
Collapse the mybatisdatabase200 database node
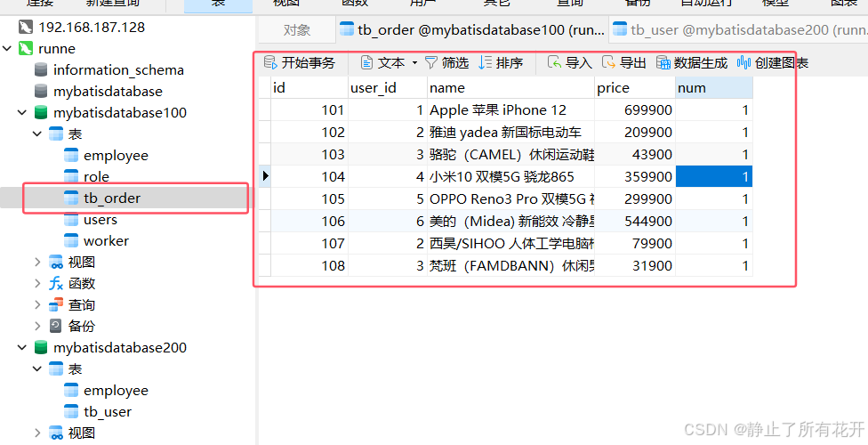tap(22, 347)
